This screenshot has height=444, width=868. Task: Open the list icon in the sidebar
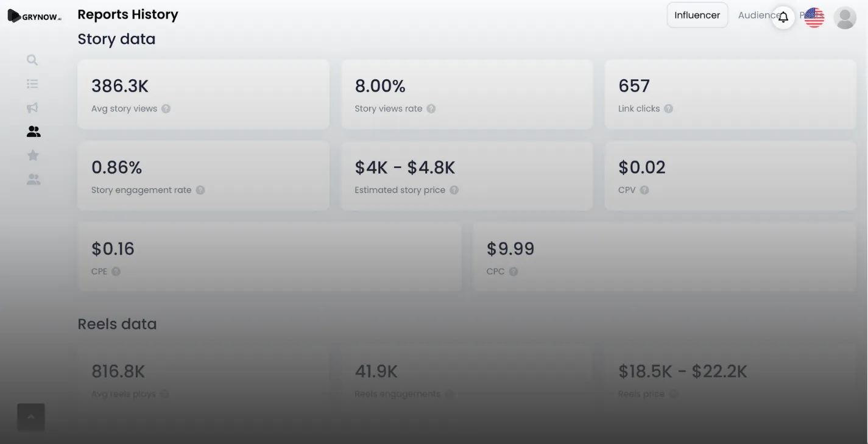(32, 83)
